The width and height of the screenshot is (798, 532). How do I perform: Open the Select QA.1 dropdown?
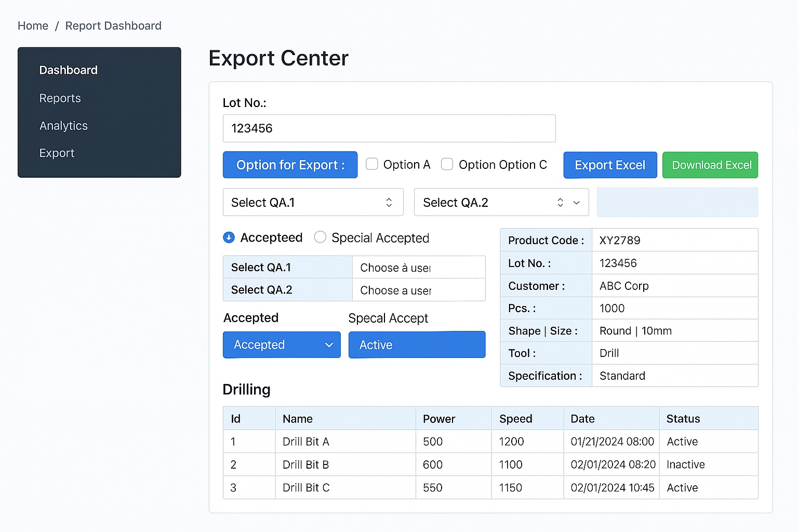313,203
